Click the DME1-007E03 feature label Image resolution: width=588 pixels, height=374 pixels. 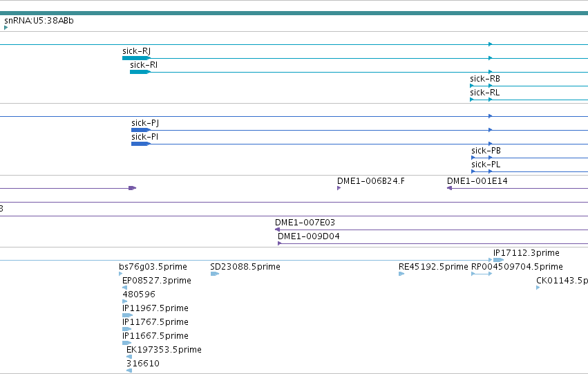tap(305, 223)
